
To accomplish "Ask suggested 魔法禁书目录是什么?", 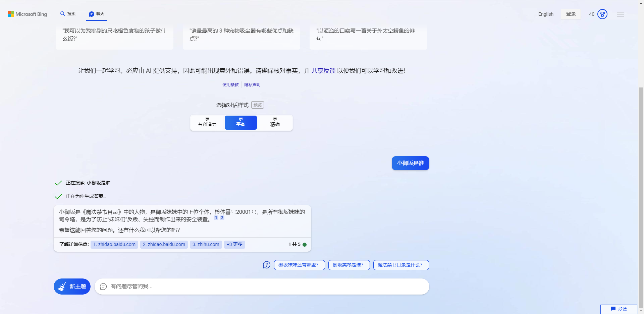I will pos(401,265).
